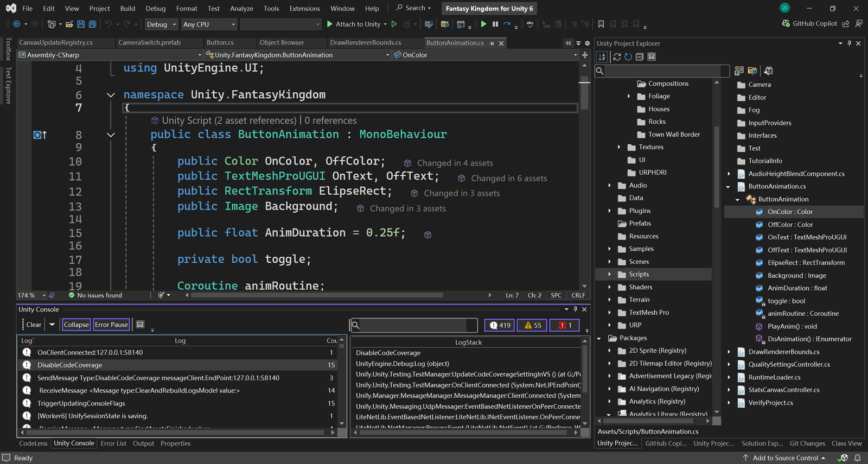Click the Save All toolbar icon
The height and width of the screenshot is (464, 868).
click(92, 24)
